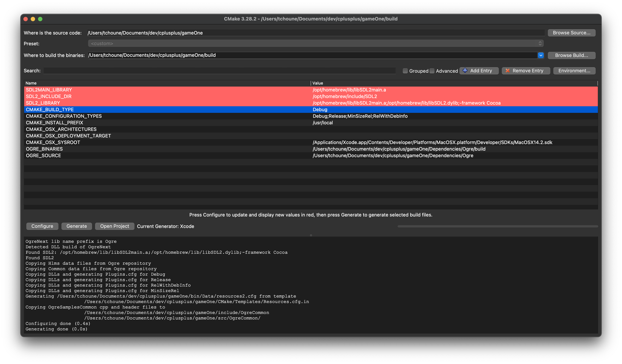Image resolution: width=622 pixels, height=364 pixels.
Task: Browse for the source code directory
Action: pos(571,33)
